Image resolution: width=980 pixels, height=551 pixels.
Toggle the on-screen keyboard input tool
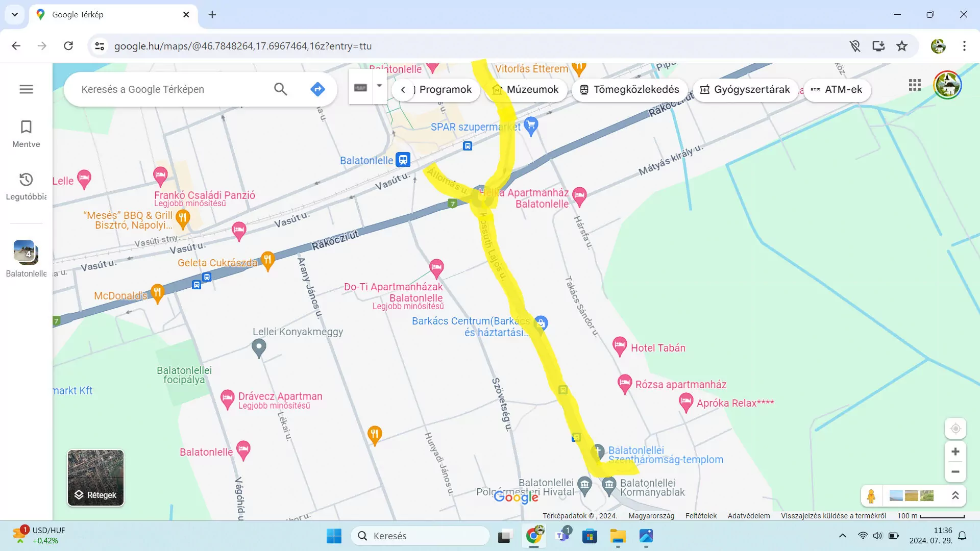coord(360,88)
